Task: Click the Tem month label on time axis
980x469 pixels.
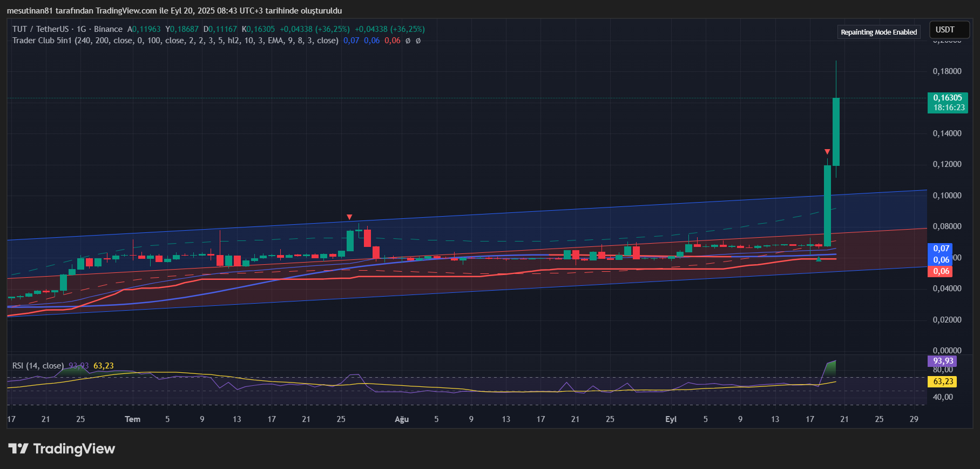Action: coord(133,419)
